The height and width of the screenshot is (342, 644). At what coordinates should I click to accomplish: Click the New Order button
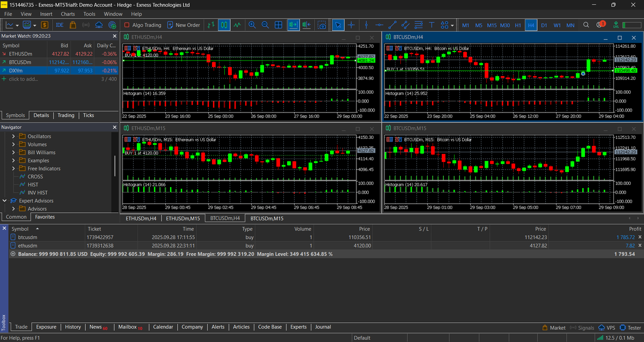(x=184, y=25)
